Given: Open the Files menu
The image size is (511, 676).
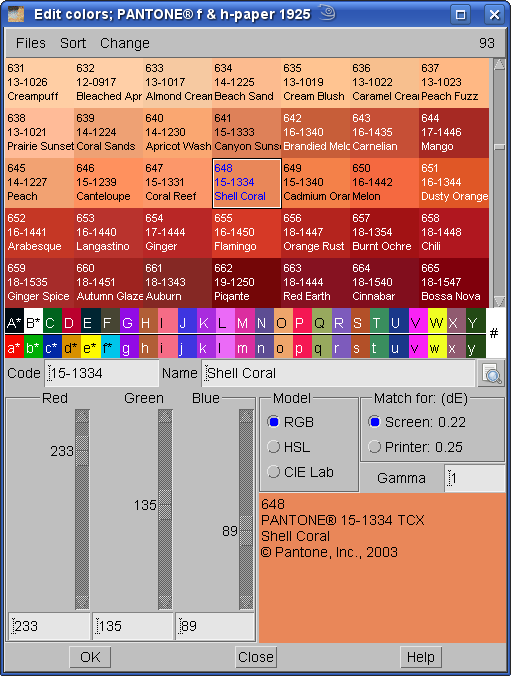Looking at the screenshot, I should click(31, 43).
